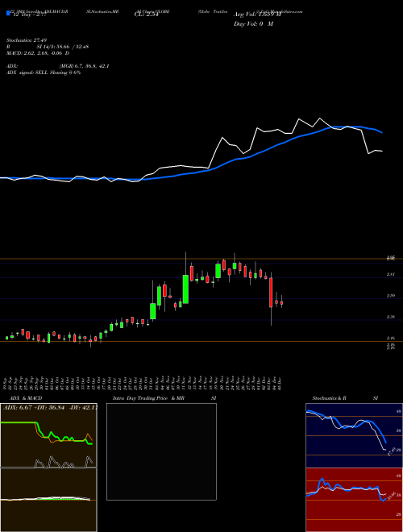Click the lower orange support line
The width and height of the screenshot is (403, 532).
(201, 342)
